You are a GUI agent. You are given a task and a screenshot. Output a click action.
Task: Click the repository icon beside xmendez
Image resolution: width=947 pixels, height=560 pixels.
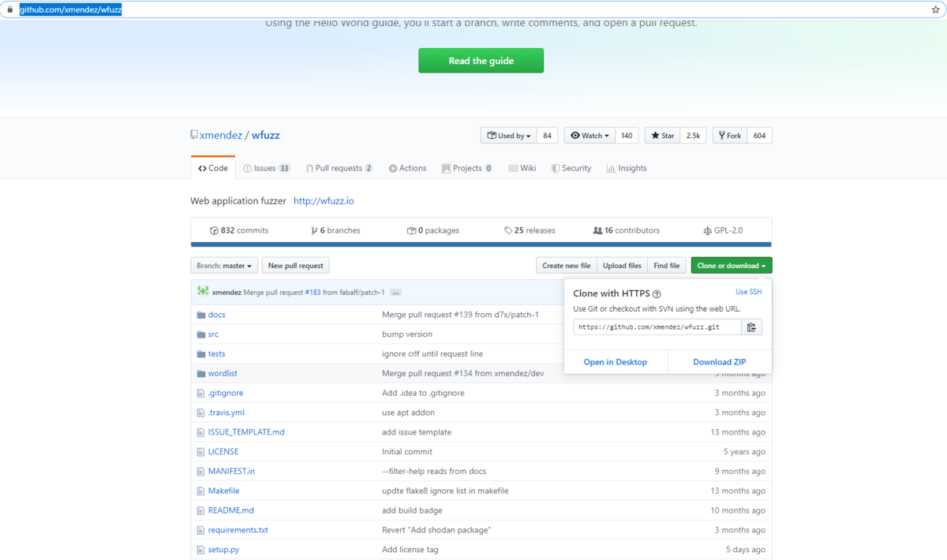click(194, 135)
